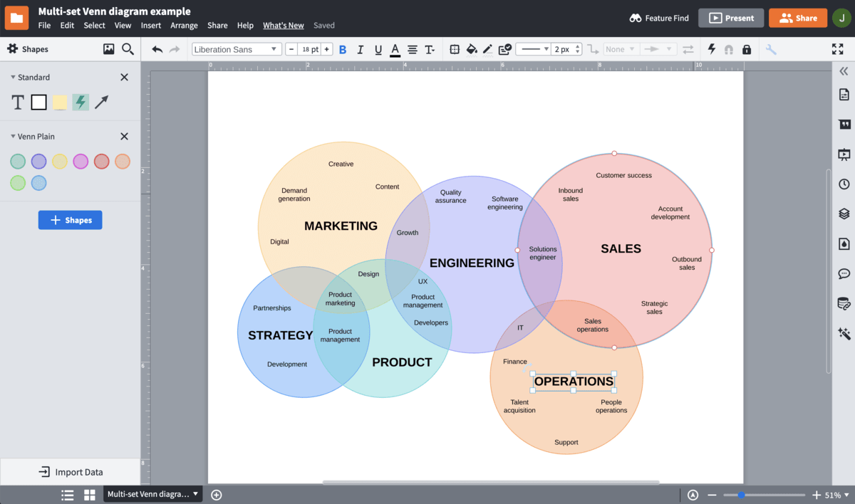This screenshot has height=504, width=855.
Task: Enter fullscreen using the expand icon
Action: [838, 49]
